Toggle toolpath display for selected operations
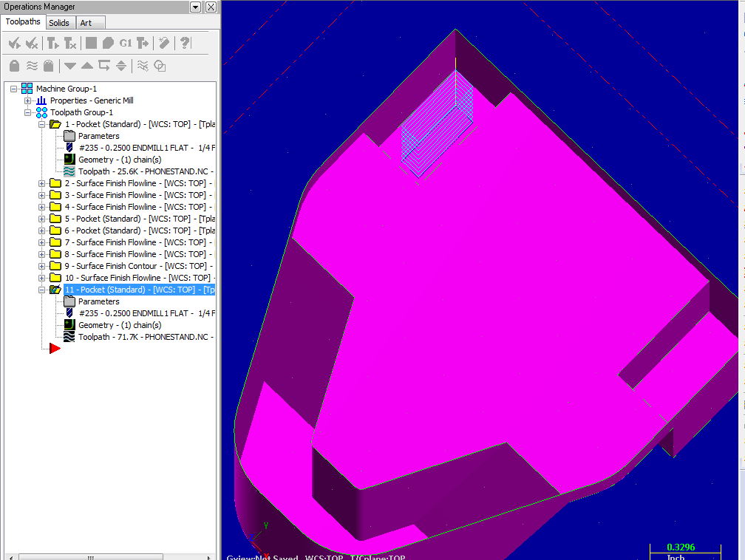This screenshot has height=560, width=745. coord(32,66)
